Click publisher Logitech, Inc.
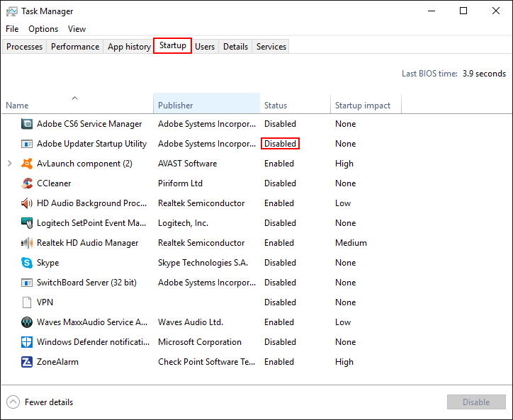The height and width of the screenshot is (420, 513). pyautogui.click(x=184, y=223)
